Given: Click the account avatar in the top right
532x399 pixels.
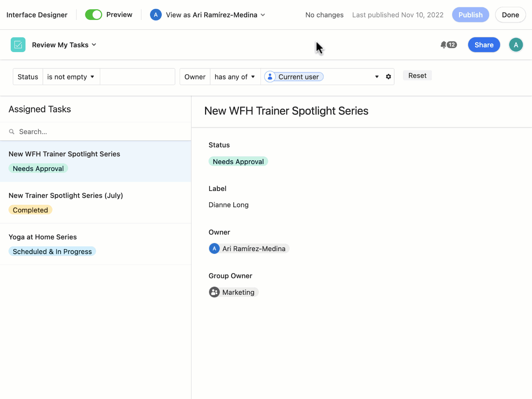Looking at the screenshot, I should coord(516,45).
